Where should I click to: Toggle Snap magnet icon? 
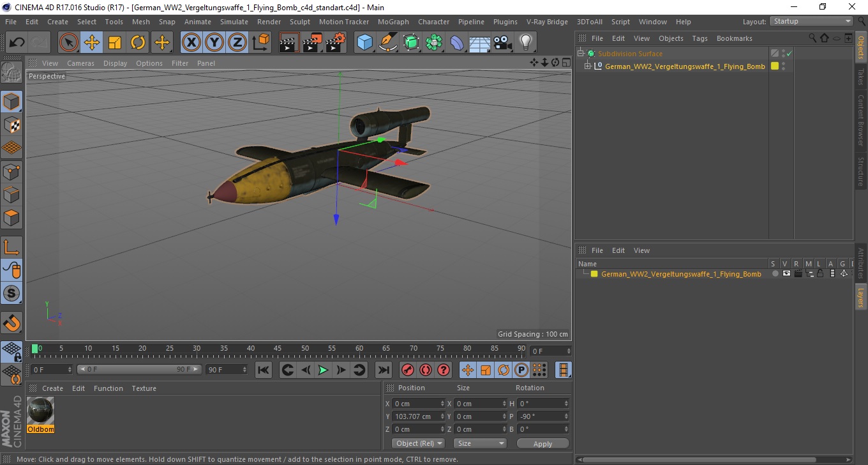(11, 323)
